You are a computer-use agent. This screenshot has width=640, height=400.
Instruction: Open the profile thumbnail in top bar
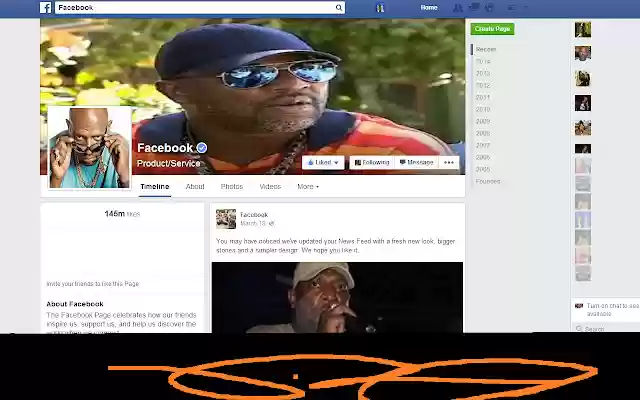coord(380,7)
